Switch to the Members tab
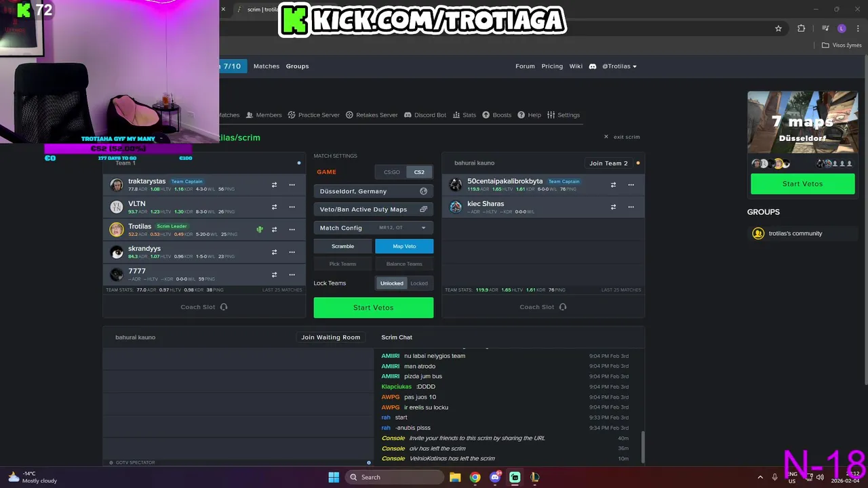868x488 pixels. 264,115
